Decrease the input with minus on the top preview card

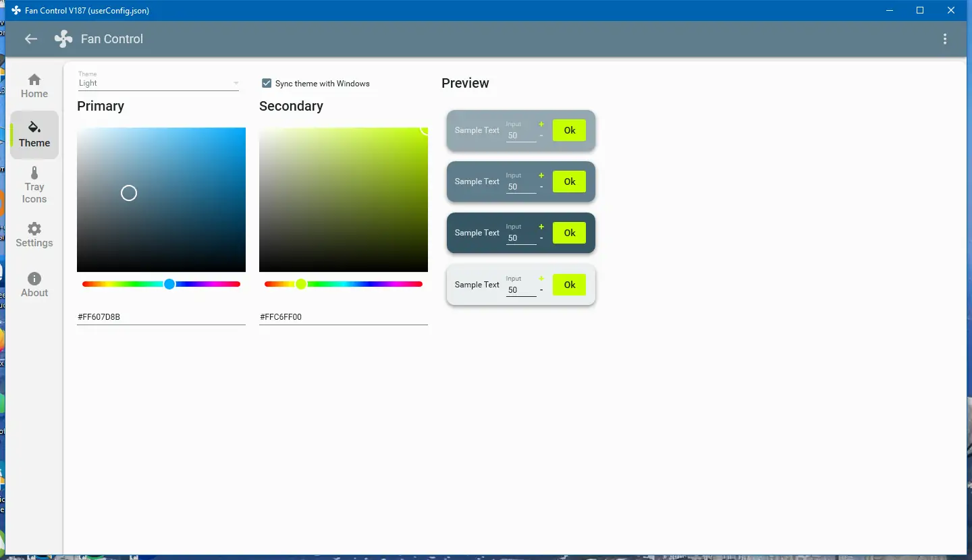click(541, 136)
